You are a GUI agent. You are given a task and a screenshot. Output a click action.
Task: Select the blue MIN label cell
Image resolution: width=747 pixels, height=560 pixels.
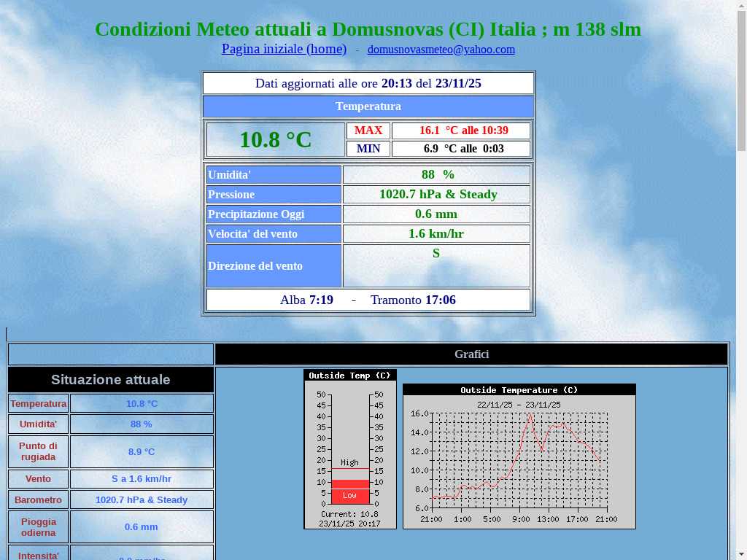pos(368,149)
